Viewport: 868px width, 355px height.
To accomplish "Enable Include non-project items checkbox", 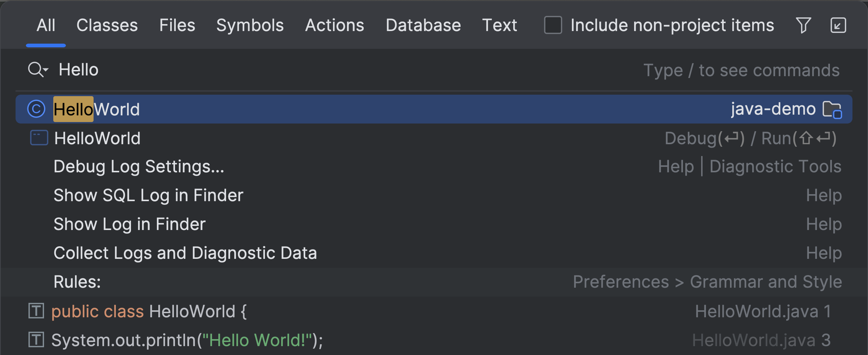I will click(x=553, y=26).
